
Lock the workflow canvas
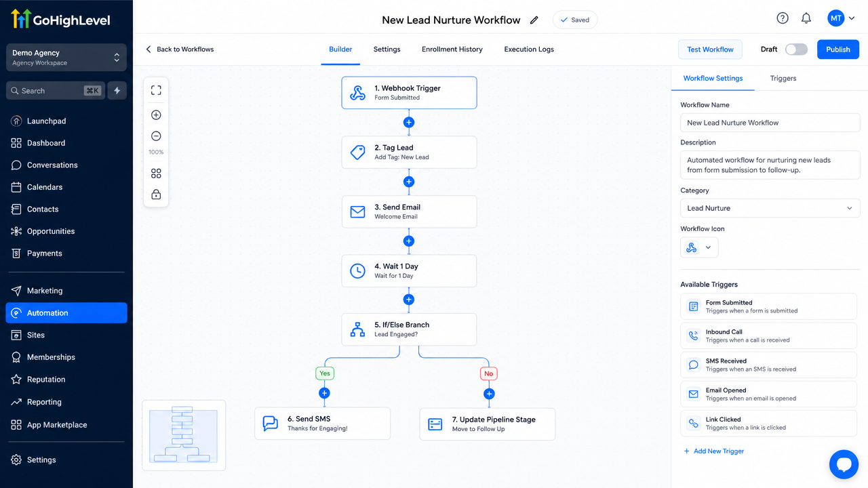(156, 195)
